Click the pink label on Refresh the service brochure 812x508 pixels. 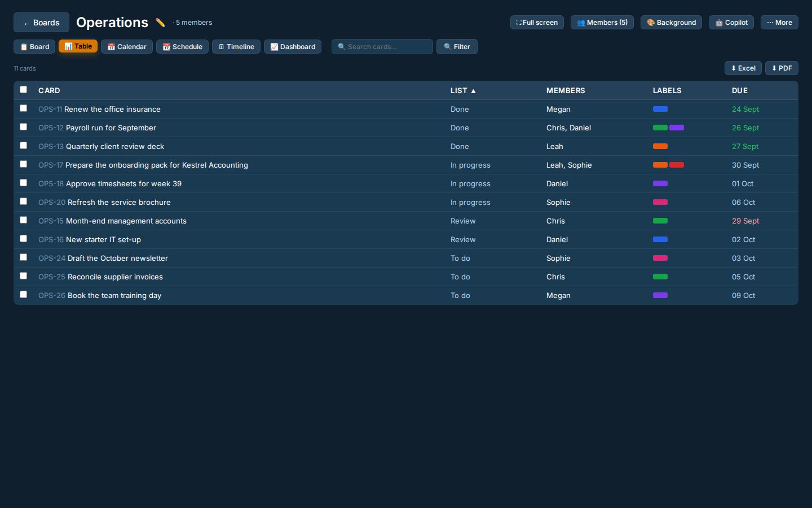[x=660, y=202]
